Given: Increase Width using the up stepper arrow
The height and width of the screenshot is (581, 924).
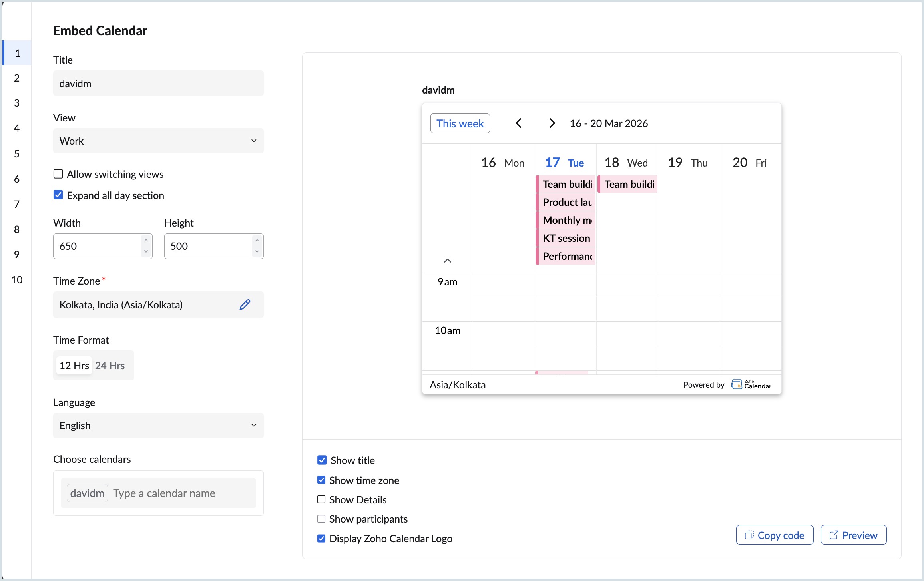Looking at the screenshot, I should pyautogui.click(x=146, y=240).
